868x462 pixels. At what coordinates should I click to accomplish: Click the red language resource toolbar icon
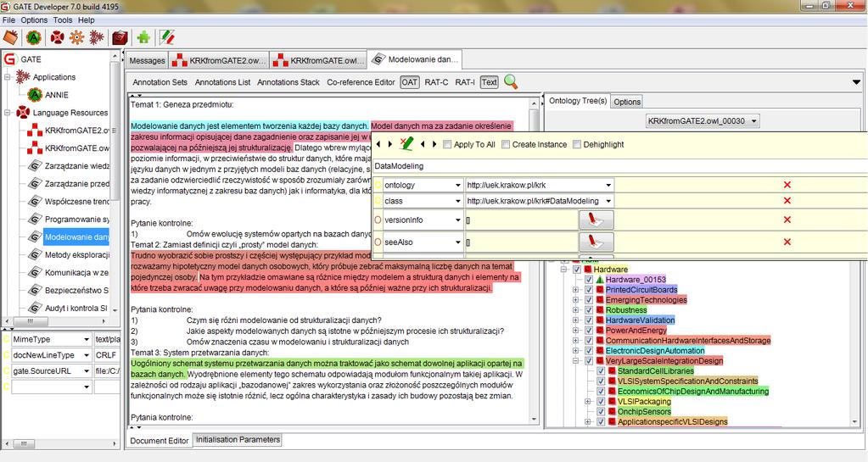coord(57,37)
